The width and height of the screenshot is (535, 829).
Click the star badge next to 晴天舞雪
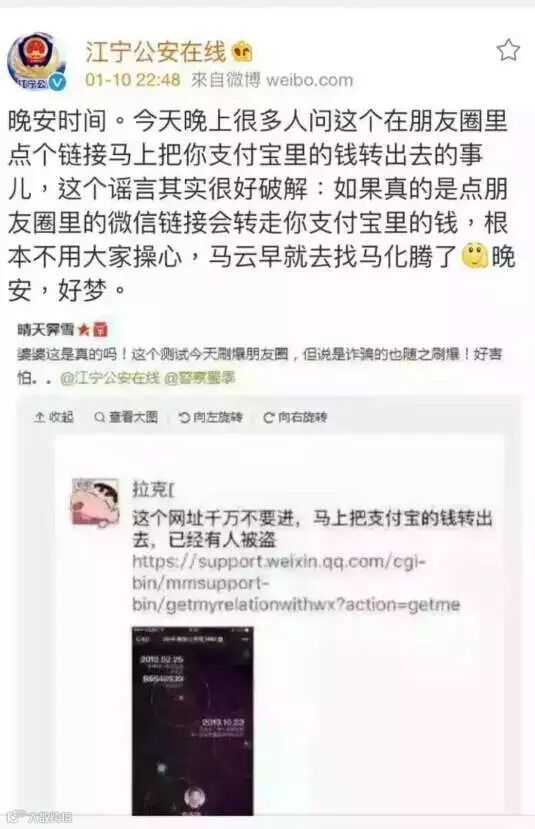(x=84, y=330)
